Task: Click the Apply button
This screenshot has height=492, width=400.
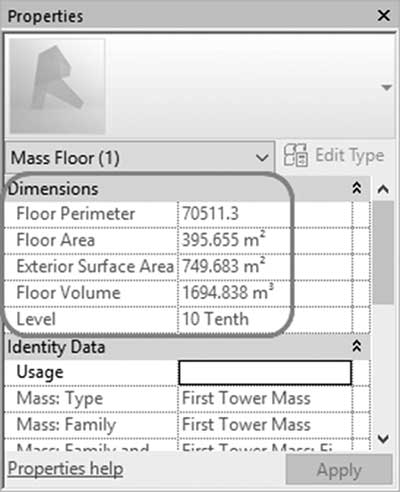Action: point(339,470)
